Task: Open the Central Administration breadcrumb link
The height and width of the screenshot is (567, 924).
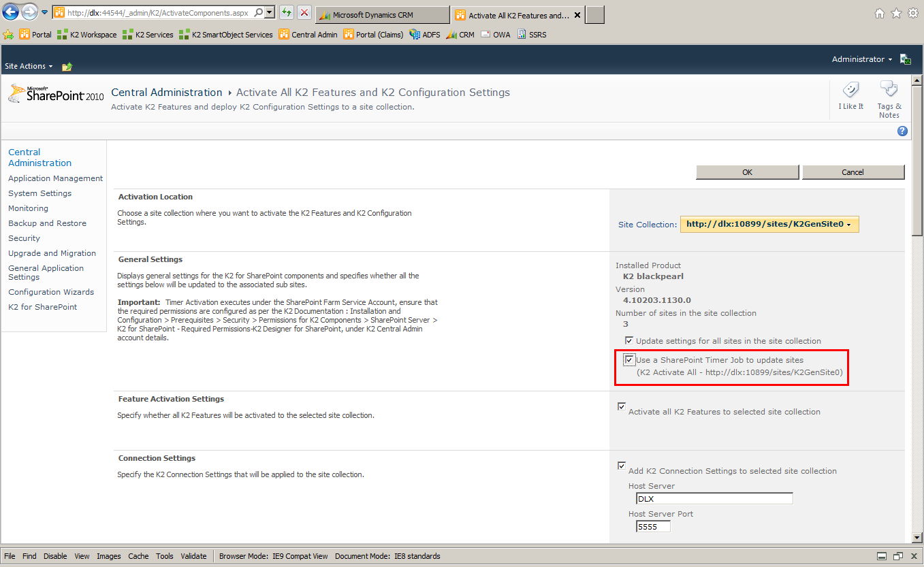Action: pyautogui.click(x=167, y=93)
